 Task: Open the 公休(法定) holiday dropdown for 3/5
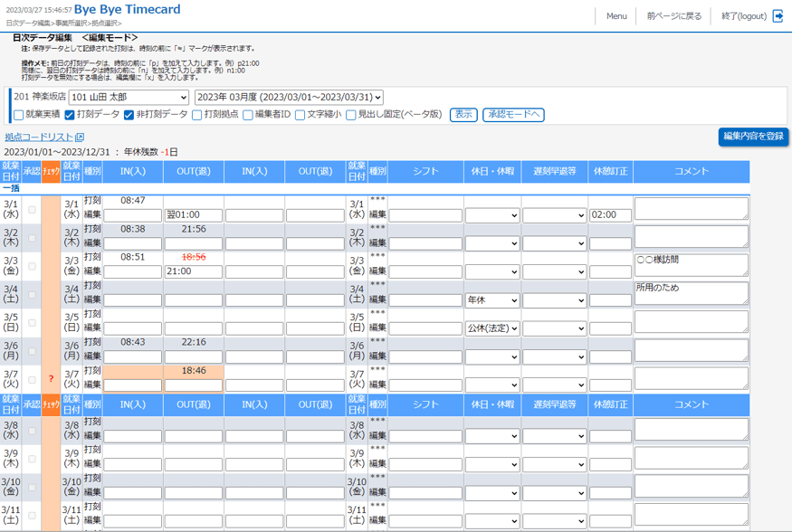[492, 328]
